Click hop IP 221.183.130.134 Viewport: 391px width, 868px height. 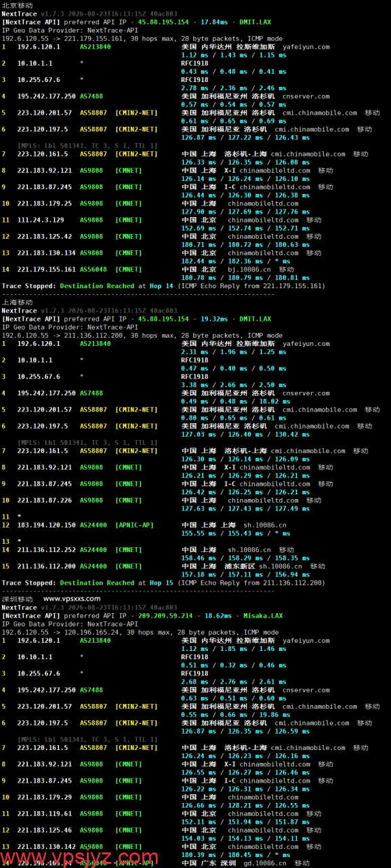point(46,253)
